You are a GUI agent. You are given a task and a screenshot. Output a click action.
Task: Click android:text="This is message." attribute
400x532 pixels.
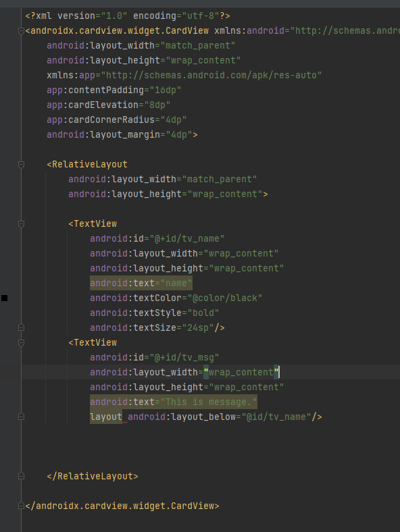tap(173, 402)
